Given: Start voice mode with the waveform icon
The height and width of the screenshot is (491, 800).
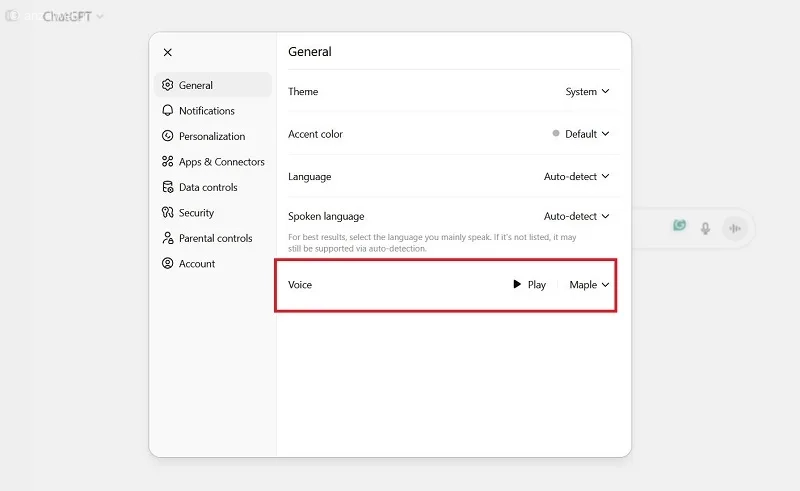Looking at the screenshot, I should click(735, 228).
